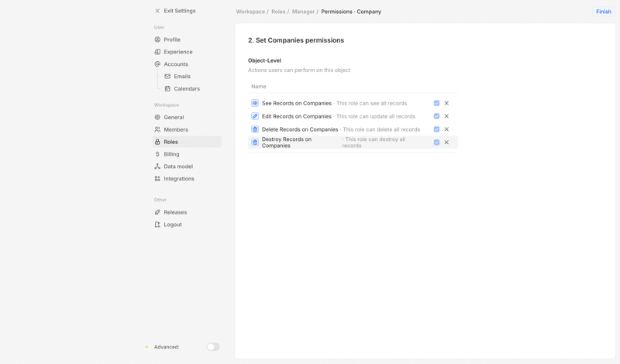Click 'This role can delete all records'
Image resolution: width=620 pixels, height=364 pixels.
pos(381,129)
